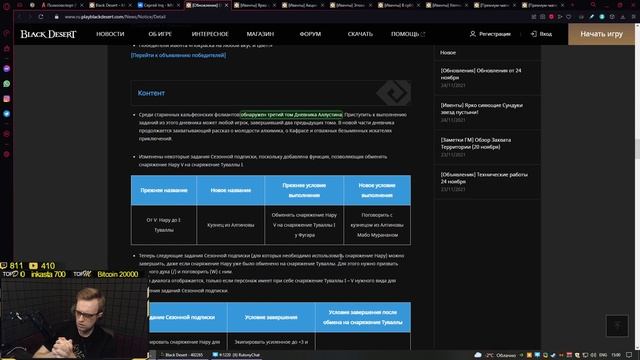
Task: Open the ПОМОЩЬ external link
Action: point(408,34)
